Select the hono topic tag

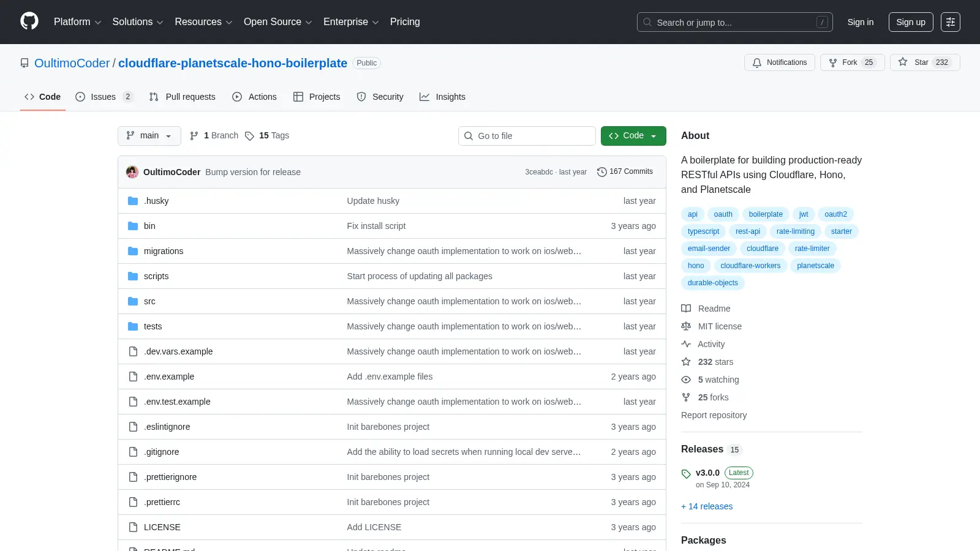696,266
